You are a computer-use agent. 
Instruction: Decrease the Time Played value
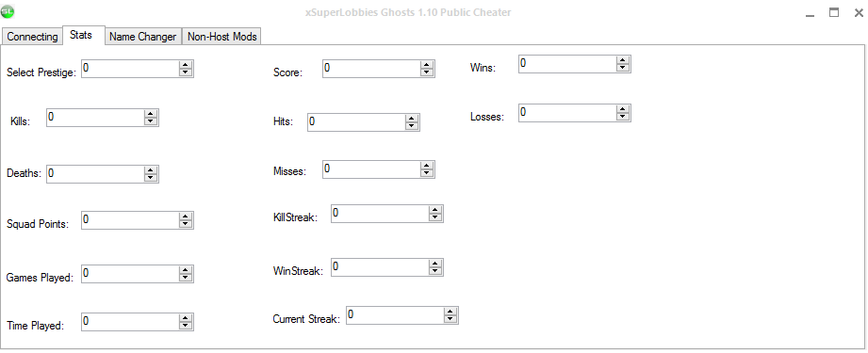click(186, 326)
